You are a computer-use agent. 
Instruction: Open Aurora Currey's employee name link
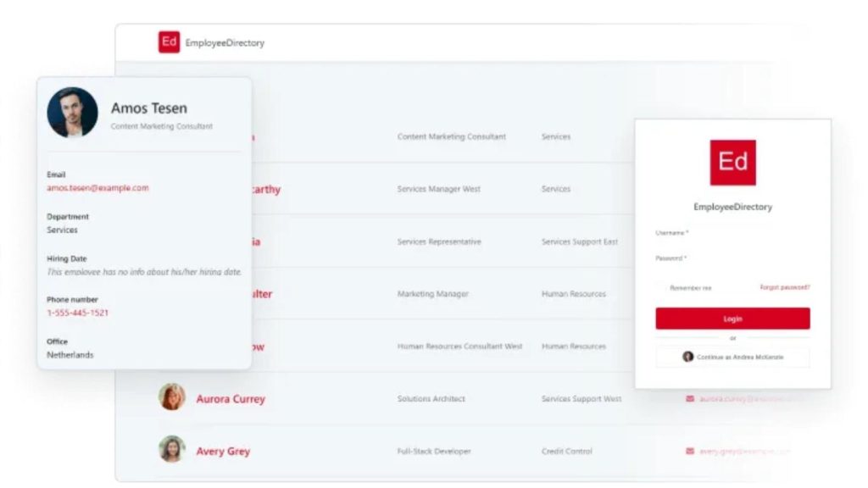(x=231, y=399)
